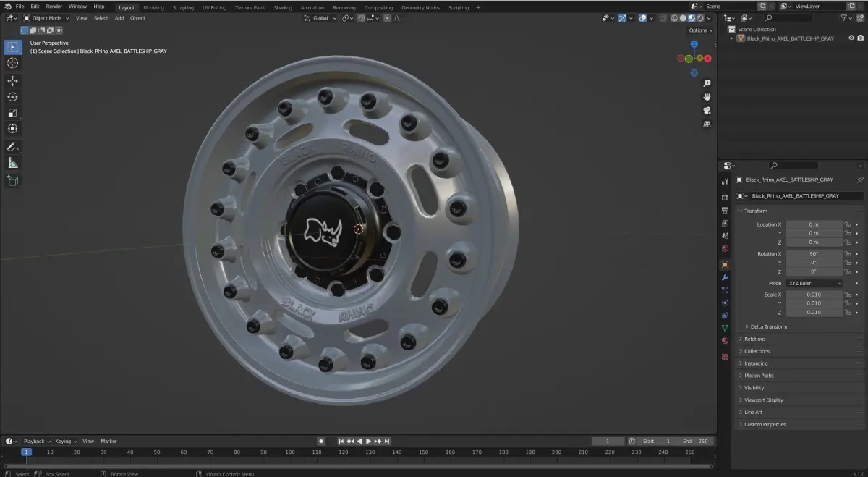Toggle X-ray mode in the viewport header
This screenshot has width=868, height=477.
tap(661, 18)
